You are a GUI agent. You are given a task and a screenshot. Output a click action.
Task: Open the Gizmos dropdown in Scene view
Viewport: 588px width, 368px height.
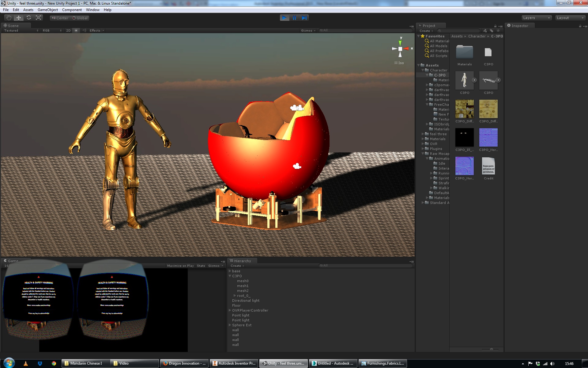(x=308, y=31)
